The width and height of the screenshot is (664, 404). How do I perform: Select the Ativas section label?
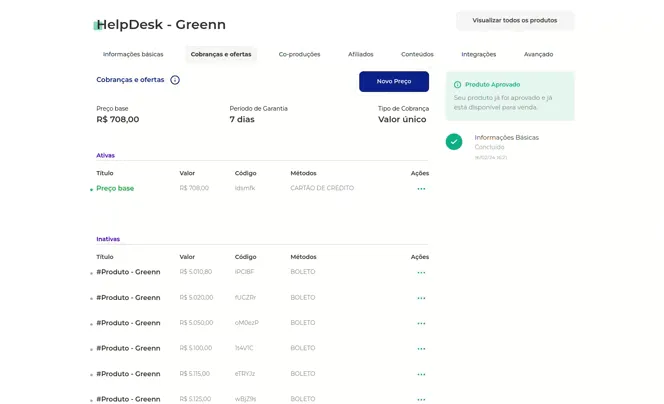tap(105, 155)
